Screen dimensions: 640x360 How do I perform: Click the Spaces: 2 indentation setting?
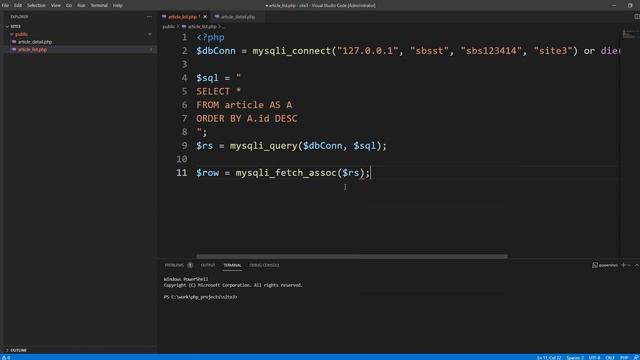click(575, 358)
